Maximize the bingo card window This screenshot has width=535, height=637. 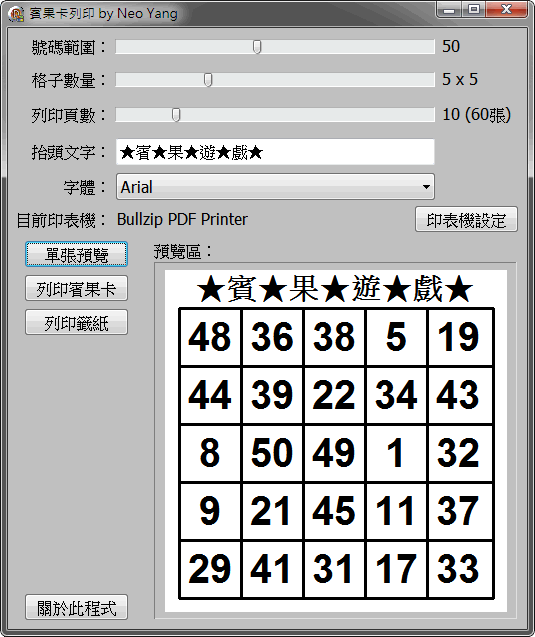click(474, 10)
